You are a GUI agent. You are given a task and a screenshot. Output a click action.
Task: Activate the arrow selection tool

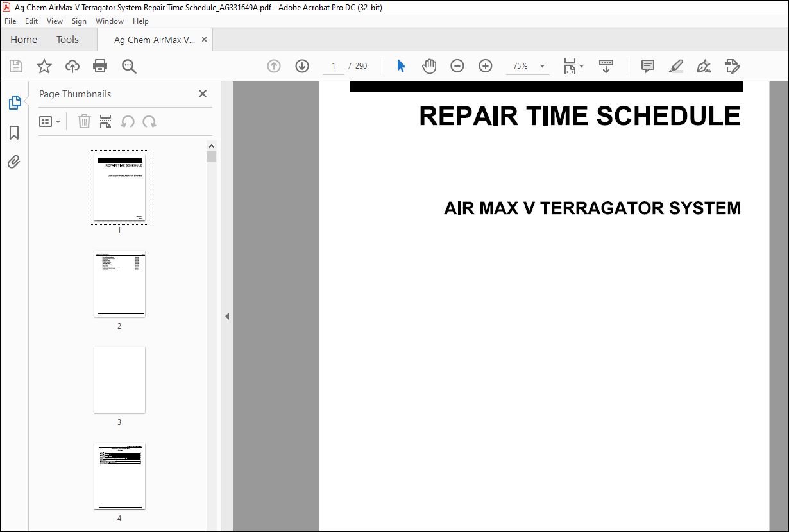(x=401, y=66)
